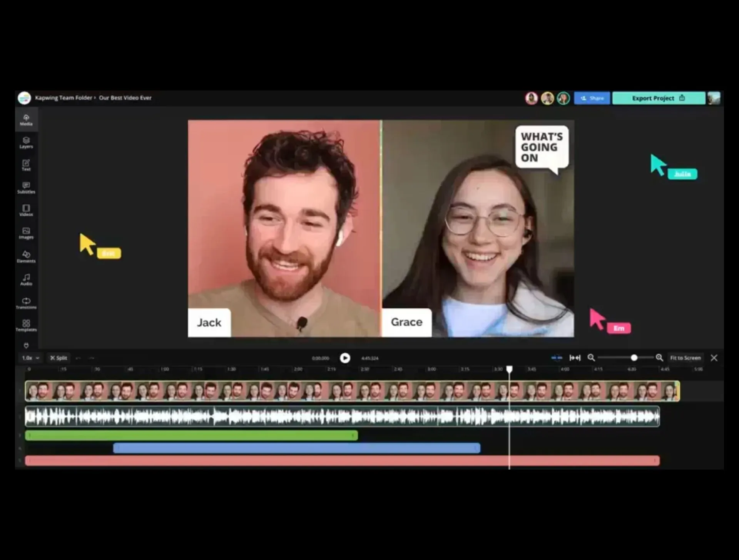Click the Split button
This screenshot has height=560, width=739.
coord(59,358)
